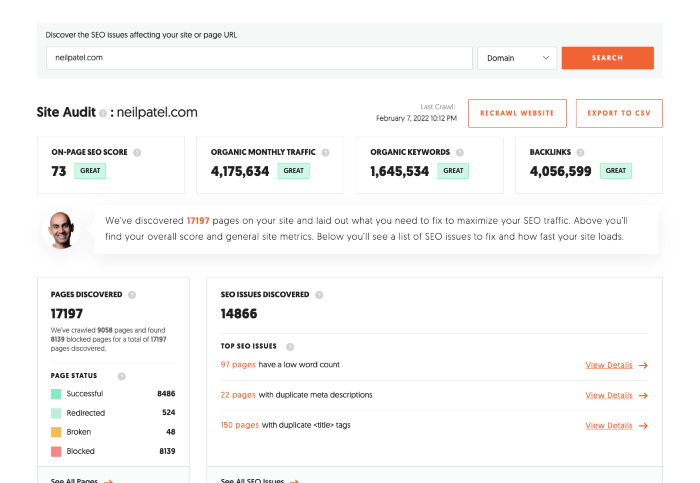Click the GREAT badge for Organic Keywords
This screenshot has height=483, width=700.
click(x=453, y=171)
